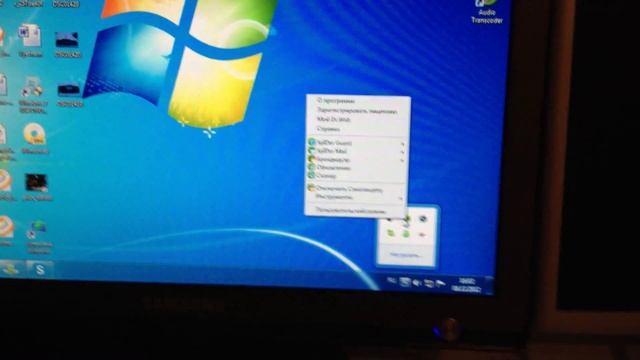Viewport: 640px width, 360px height.
Task: Open the Action Center flag icon in tray
Action: click(440, 283)
